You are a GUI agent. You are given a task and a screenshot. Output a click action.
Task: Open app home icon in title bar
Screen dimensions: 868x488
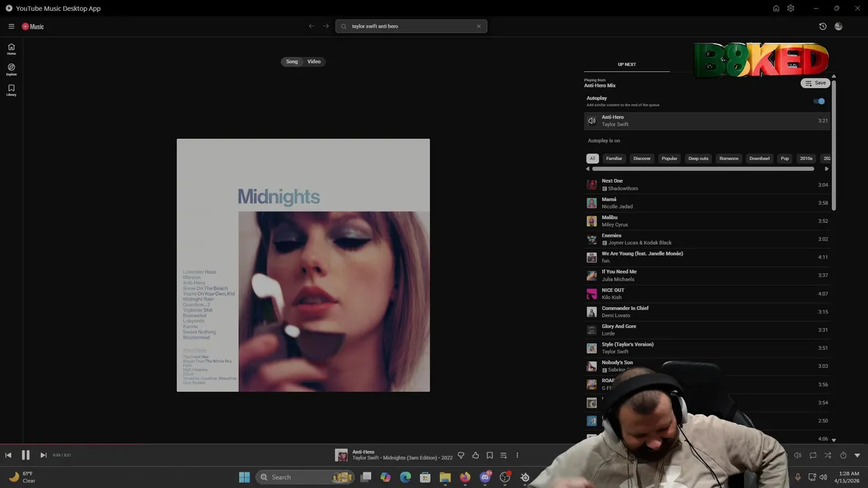coord(776,8)
